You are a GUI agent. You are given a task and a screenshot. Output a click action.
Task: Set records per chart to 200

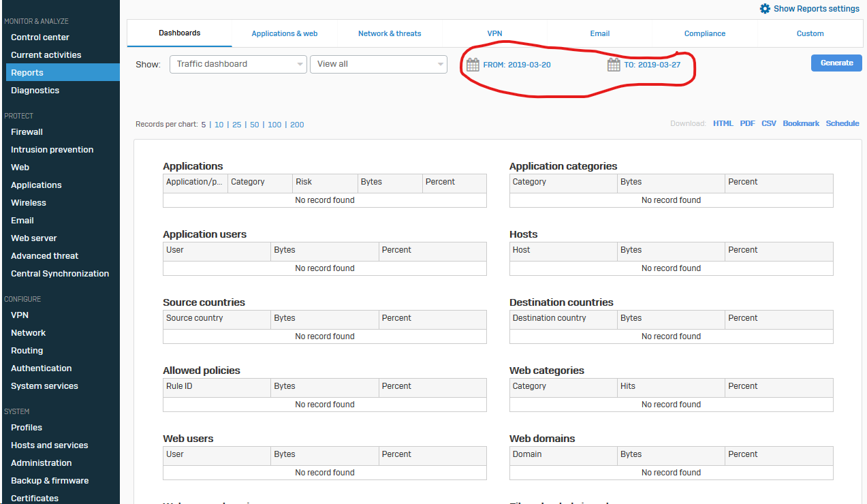pos(297,125)
